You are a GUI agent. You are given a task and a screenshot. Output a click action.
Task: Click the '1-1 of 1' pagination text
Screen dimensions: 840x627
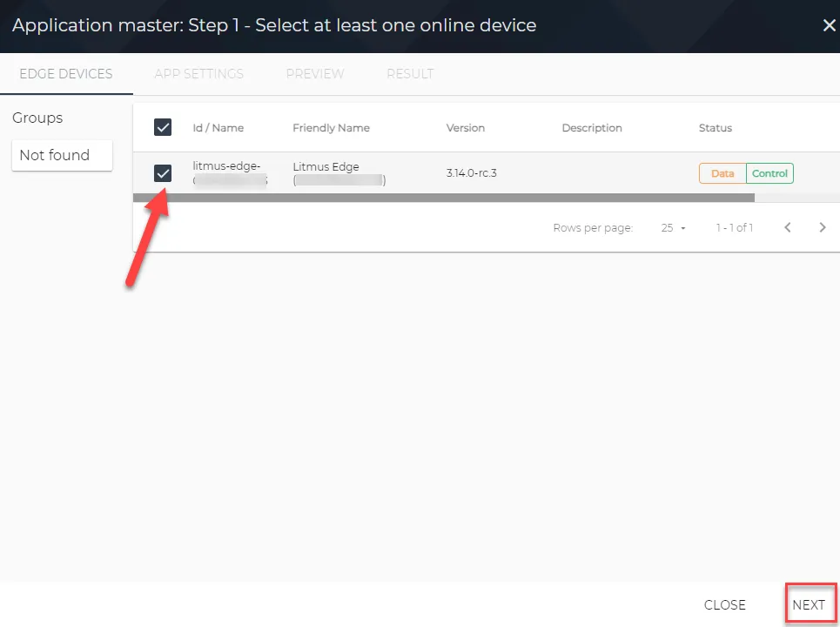point(735,228)
